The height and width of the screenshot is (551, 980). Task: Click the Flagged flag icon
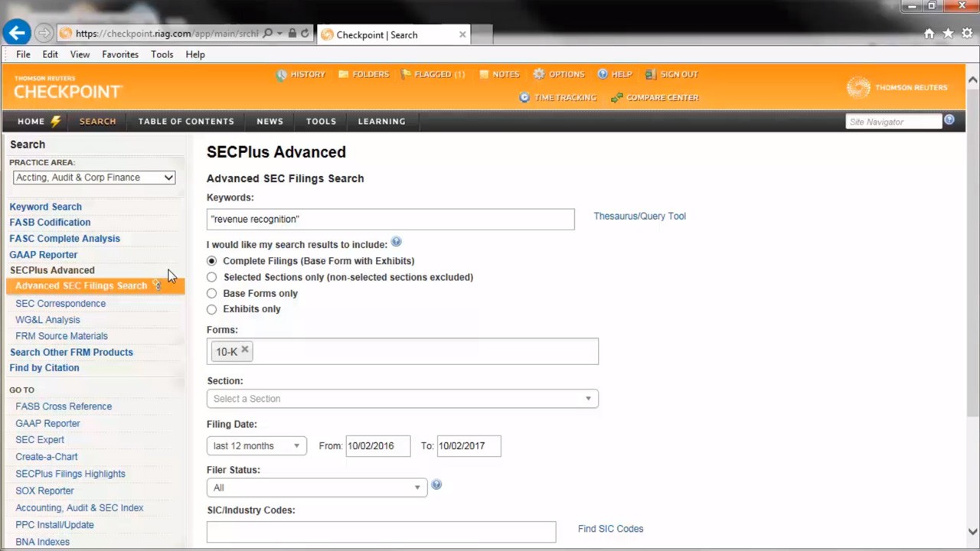407,74
